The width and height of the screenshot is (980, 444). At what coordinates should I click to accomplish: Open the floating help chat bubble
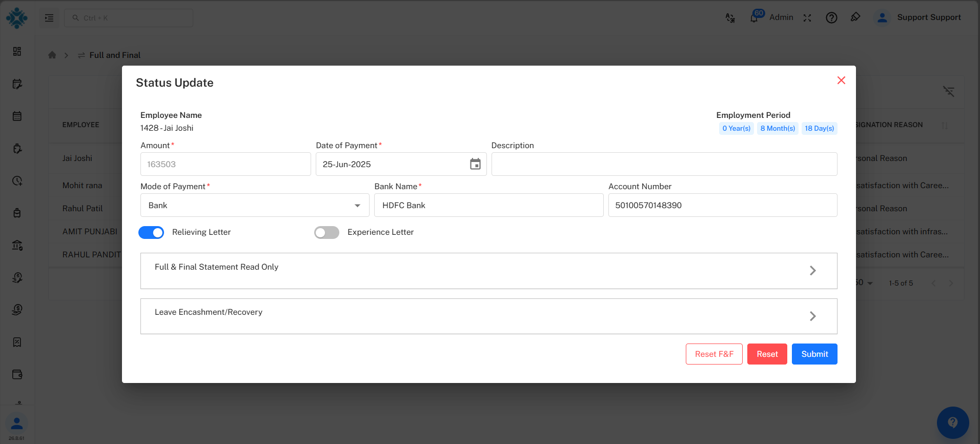pyautogui.click(x=953, y=423)
